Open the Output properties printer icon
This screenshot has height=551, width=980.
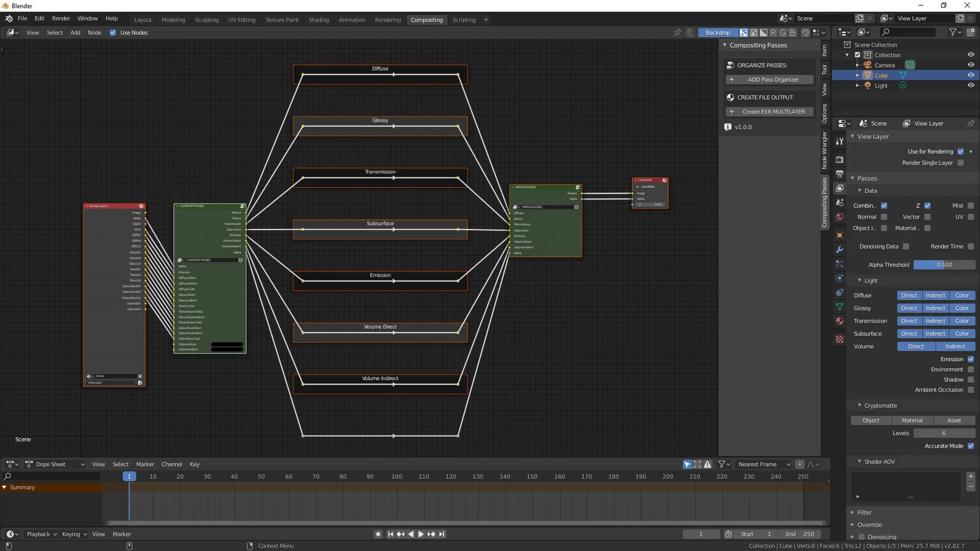(840, 174)
